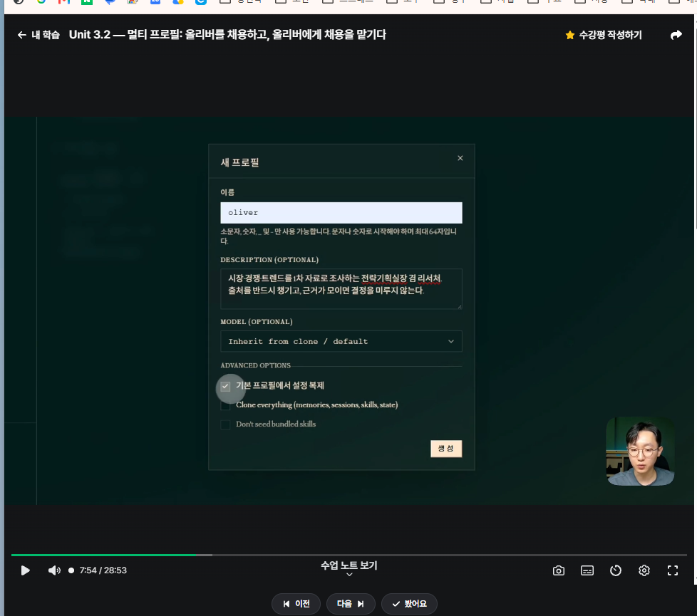Check Clone everything checkbox
The image size is (697, 616).
click(x=225, y=405)
